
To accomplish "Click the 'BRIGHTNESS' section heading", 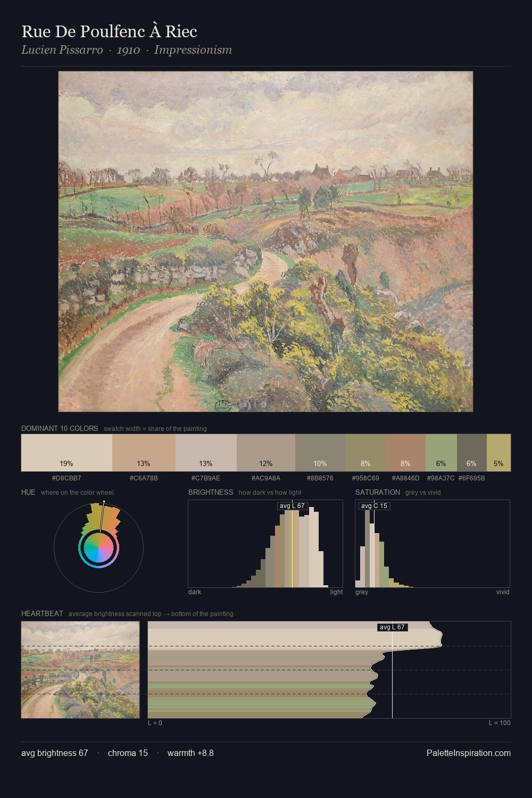I will pos(211,492).
